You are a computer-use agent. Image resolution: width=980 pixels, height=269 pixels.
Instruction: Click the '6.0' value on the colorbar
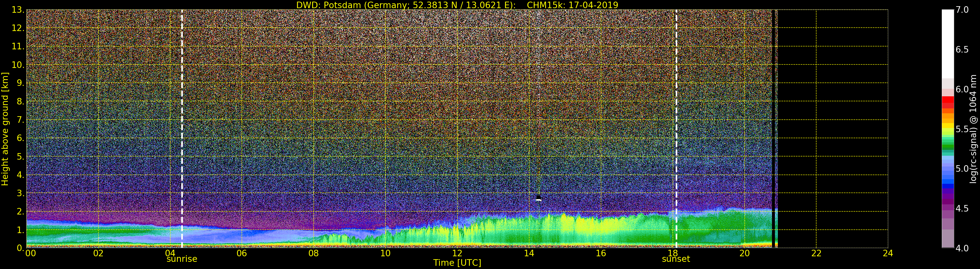pyautogui.click(x=962, y=89)
